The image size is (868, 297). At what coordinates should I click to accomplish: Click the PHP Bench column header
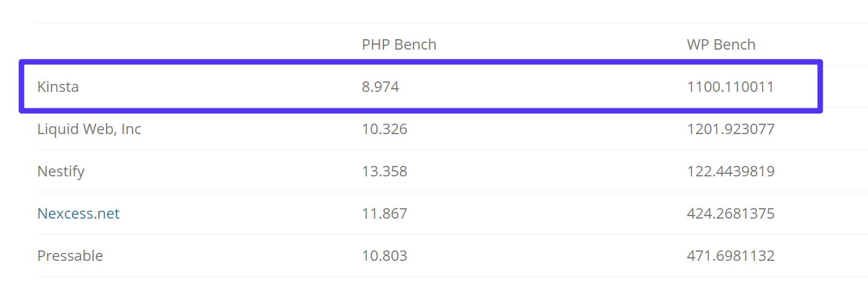[x=399, y=45]
